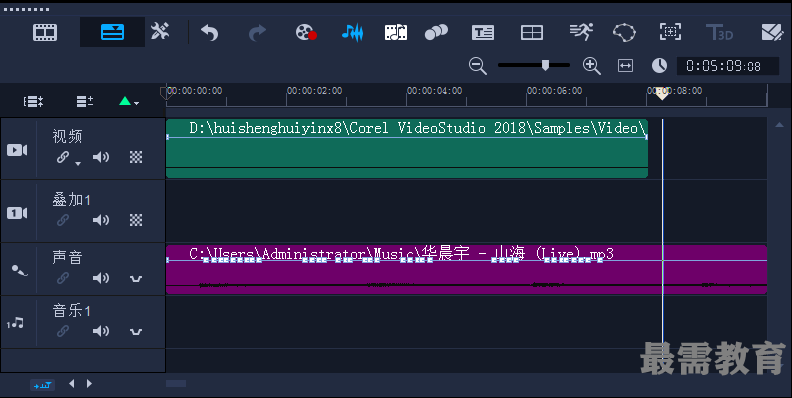Click the Music 1 track note icon
Image resolution: width=792 pixels, height=398 pixels.
(x=16, y=323)
